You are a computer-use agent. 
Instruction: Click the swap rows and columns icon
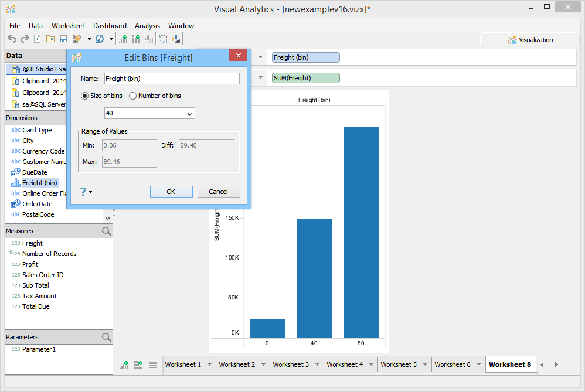tap(163, 39)
